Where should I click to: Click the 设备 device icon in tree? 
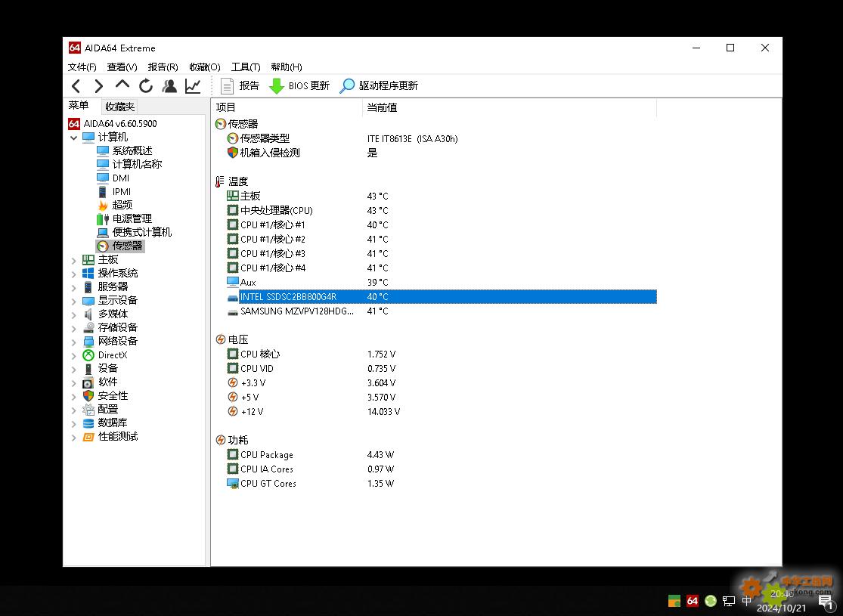pos(88,369)
